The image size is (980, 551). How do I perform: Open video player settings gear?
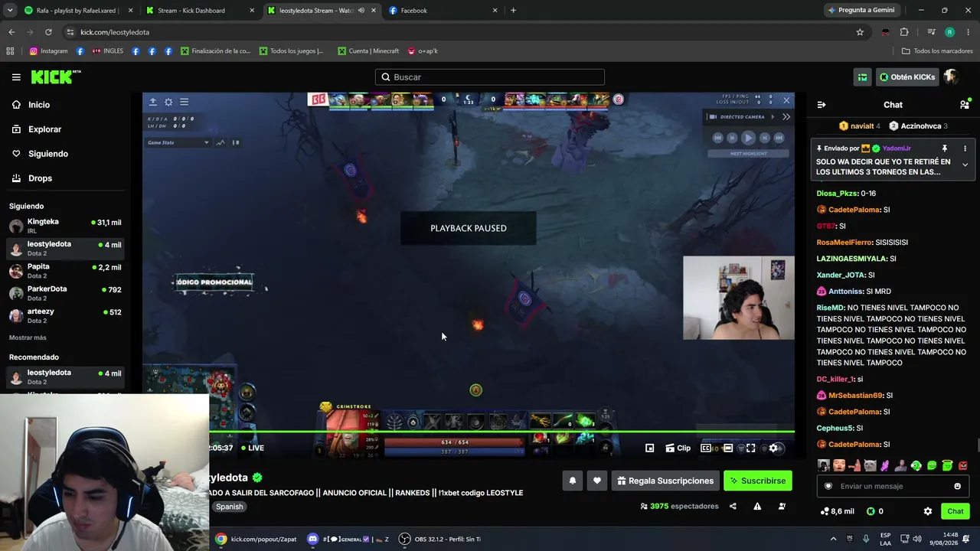click(x=773, y=448)
